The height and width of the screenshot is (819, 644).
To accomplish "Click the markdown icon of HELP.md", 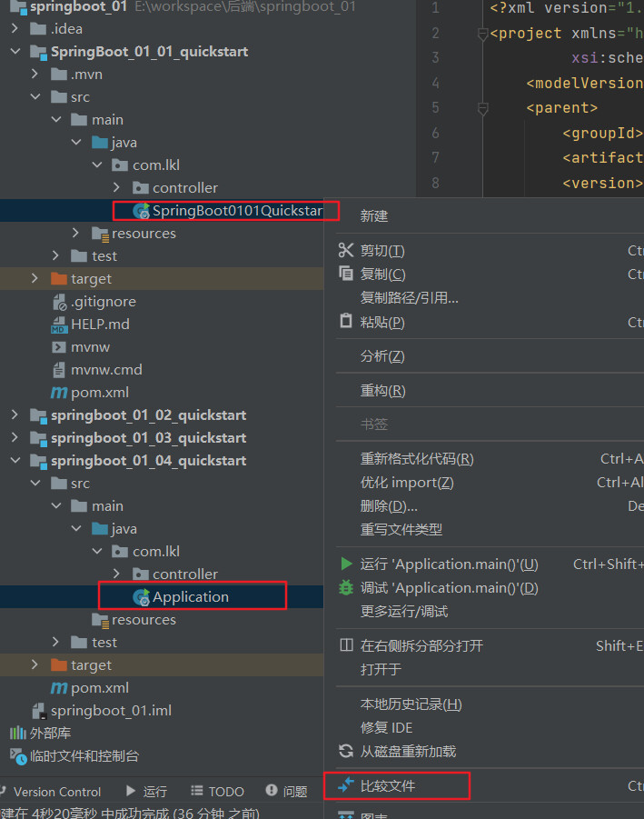I will pos(59,325).
